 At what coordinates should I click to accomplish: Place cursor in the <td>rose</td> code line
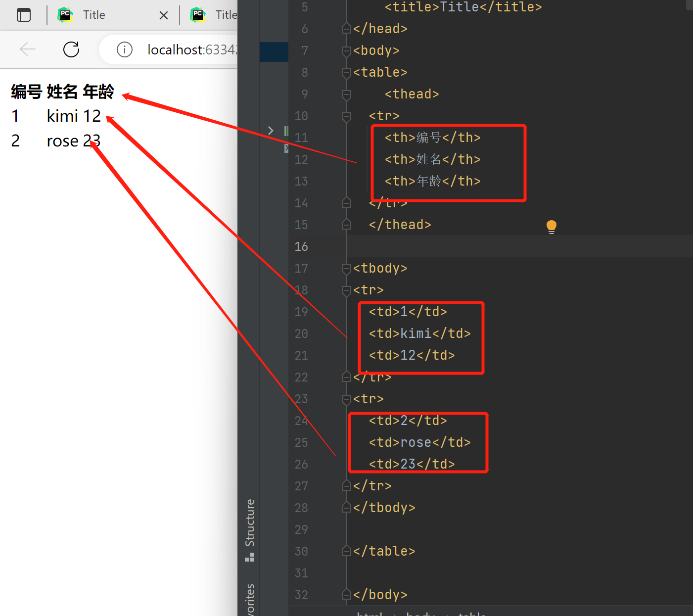(x=420, y=442)
